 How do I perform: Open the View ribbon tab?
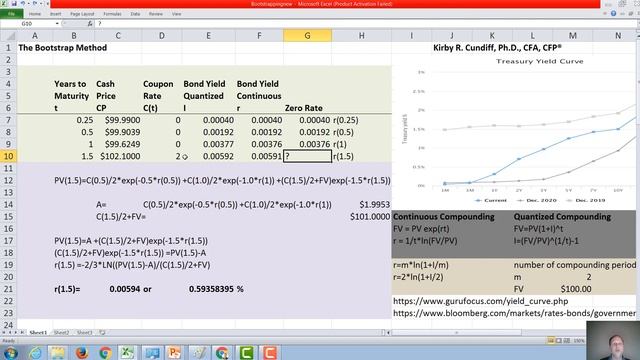(x=176, y=14)
